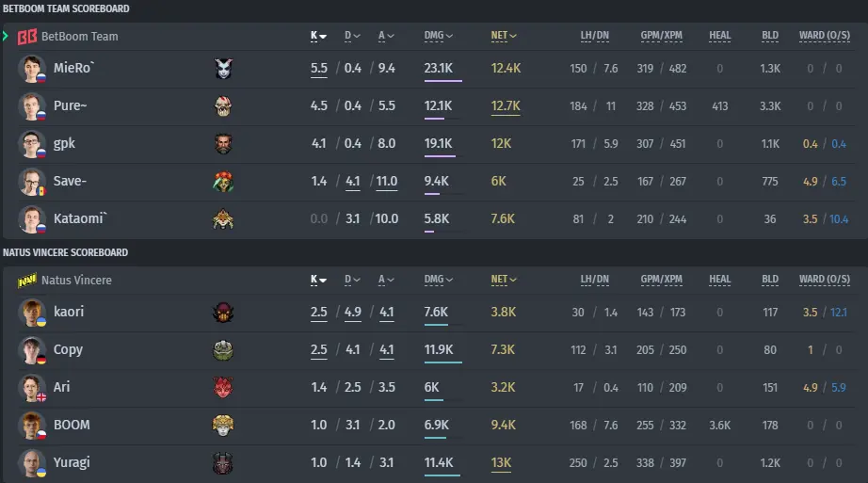Viewport: 868px width, 483px height.
Task: Click gpk's hero icon
Action: (223, 144)
